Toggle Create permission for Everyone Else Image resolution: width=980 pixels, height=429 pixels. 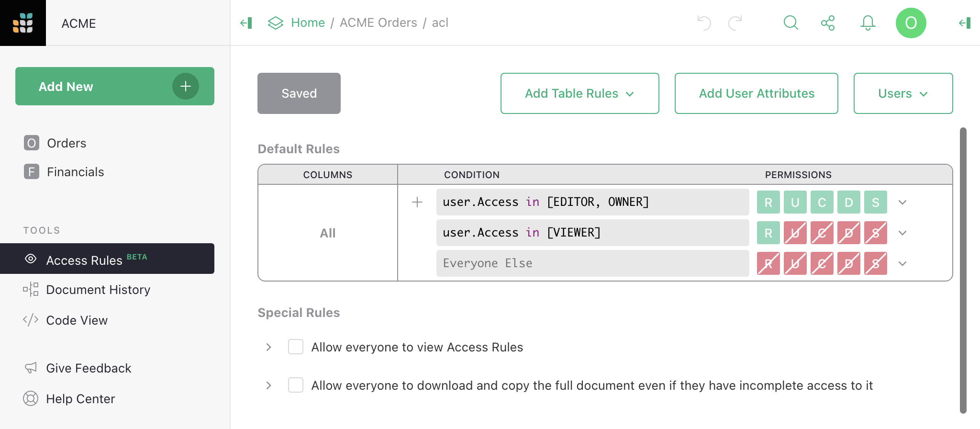(822, 263)
